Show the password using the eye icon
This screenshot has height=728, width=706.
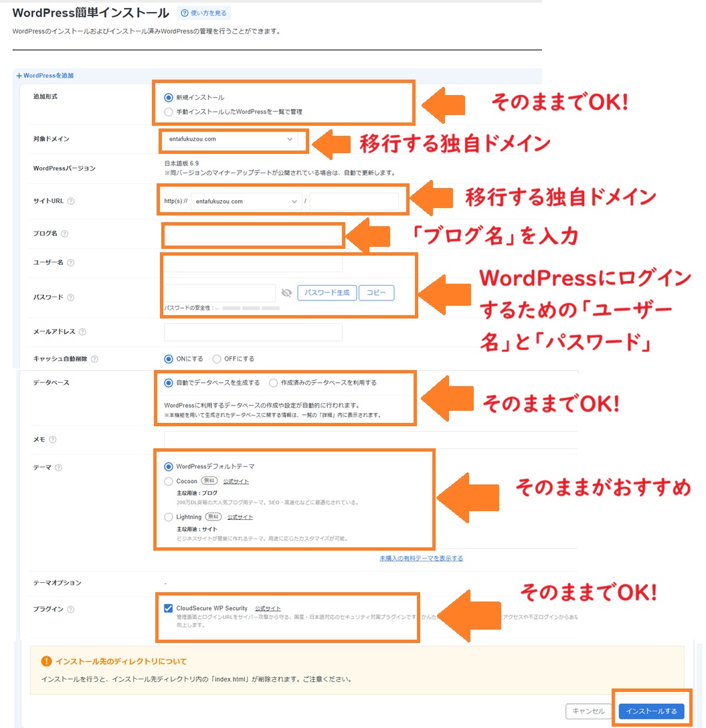click(287, 292)
